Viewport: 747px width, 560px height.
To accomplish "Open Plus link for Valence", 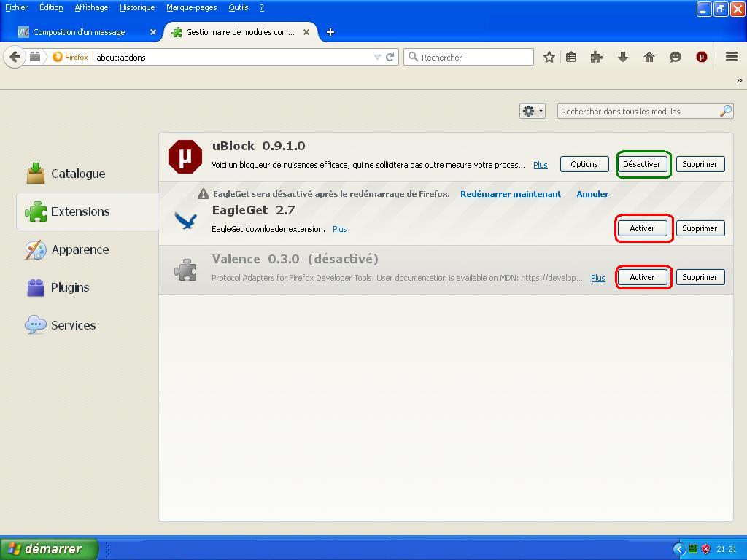I will coord(598,278).
